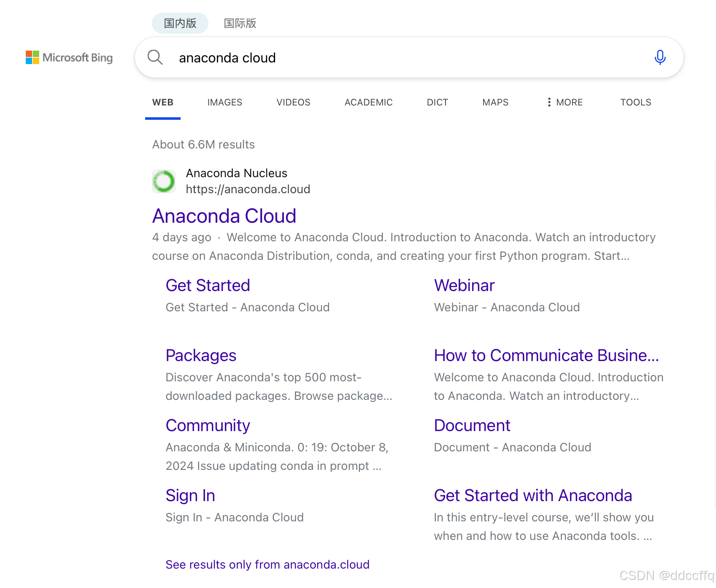716x588 pixels.
Task: Open the Get Started sitelink
Action: (x=208, y=286)
